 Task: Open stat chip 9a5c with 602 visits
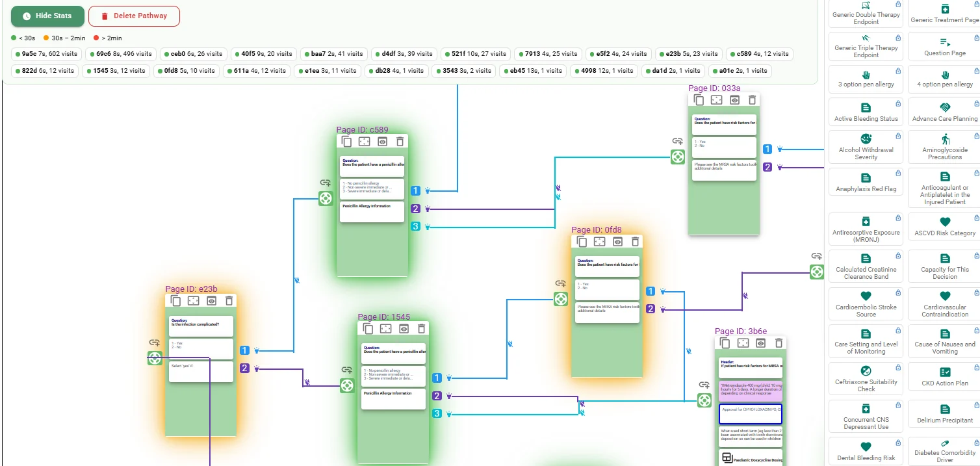(45, 54)
